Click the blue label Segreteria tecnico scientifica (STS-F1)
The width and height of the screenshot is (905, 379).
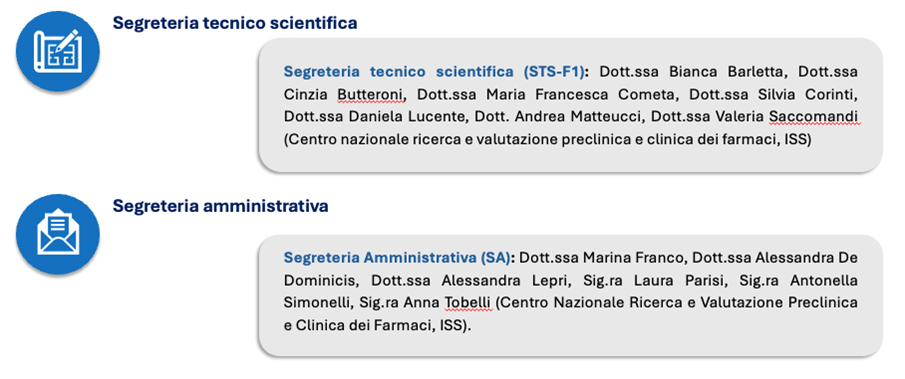pos(435,72)
